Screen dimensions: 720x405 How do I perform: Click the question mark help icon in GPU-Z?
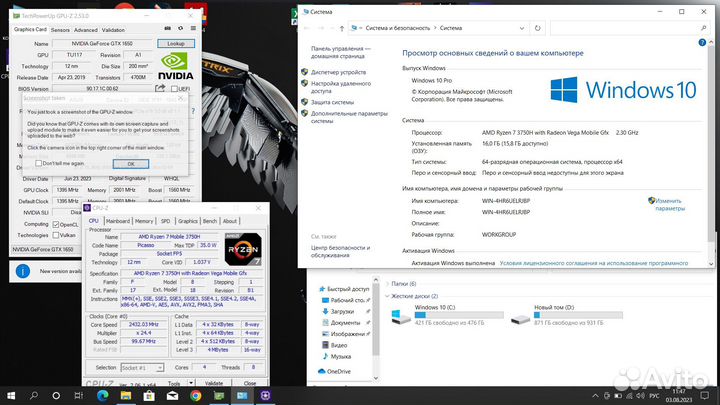point(193,111)
